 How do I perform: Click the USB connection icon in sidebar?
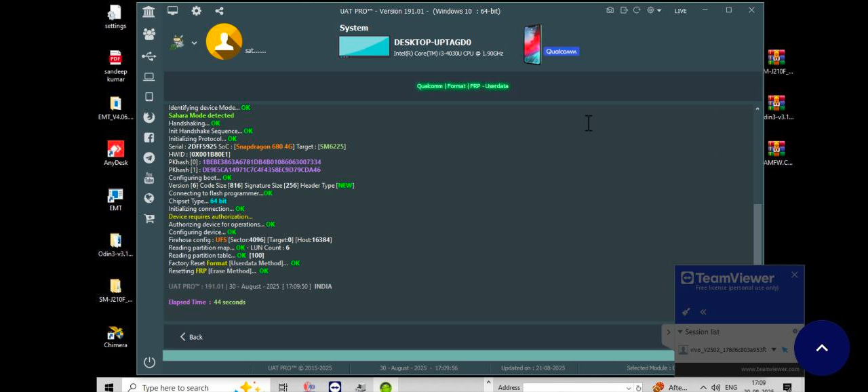pyautogui.click(x=149, y=56)
